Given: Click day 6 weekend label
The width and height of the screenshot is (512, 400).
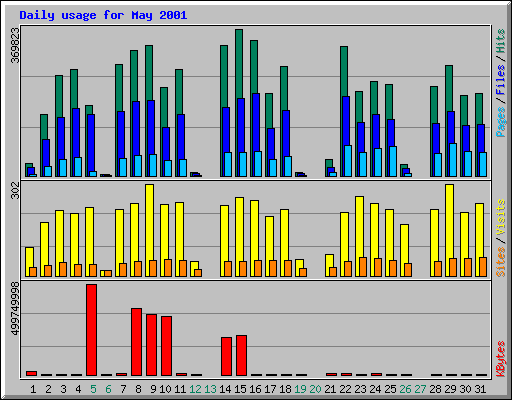Looking at the screenshot, I should pos(108,389).
